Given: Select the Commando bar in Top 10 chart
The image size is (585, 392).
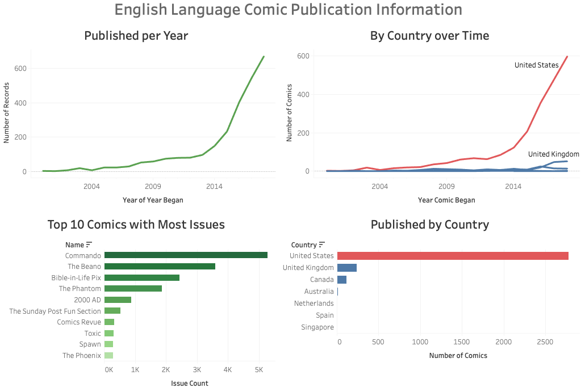Looking at the screenshot, I should click(187, 255).
